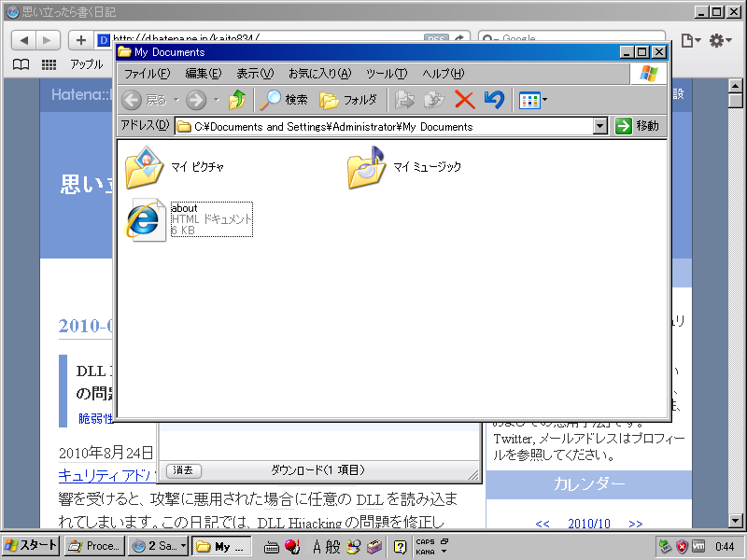Expand the address bar dropdown

(600, 126)
